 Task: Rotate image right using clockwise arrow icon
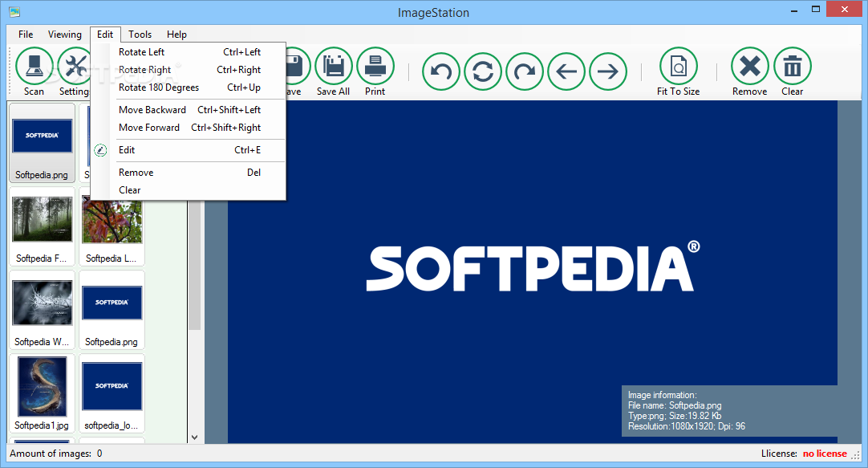coord(524,71)
